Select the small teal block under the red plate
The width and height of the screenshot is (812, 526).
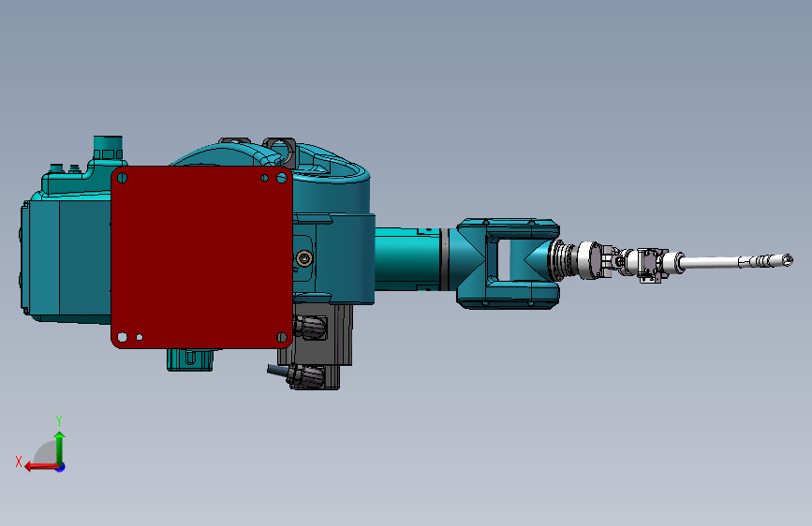(189, 359)
